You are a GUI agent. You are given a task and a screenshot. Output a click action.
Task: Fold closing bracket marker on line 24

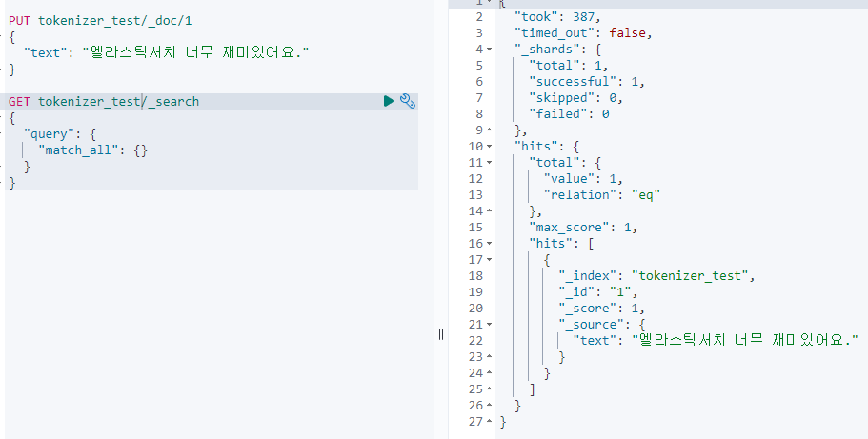tap(490, 372)
